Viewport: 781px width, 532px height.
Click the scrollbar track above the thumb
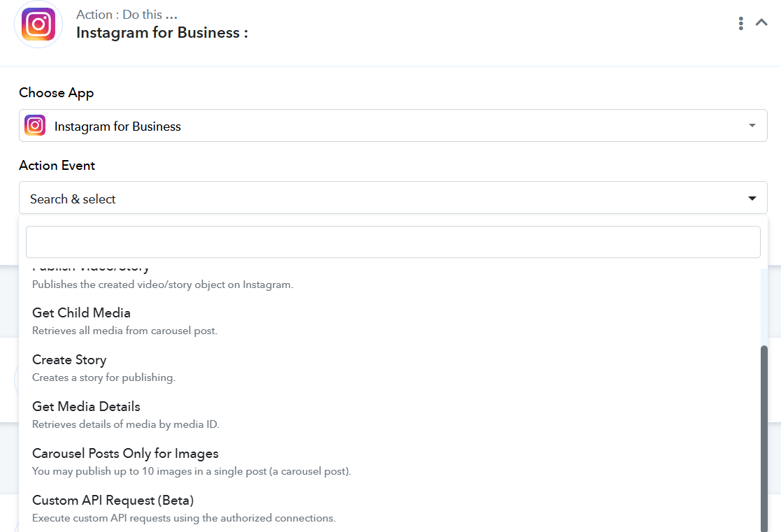coord(764,308)
